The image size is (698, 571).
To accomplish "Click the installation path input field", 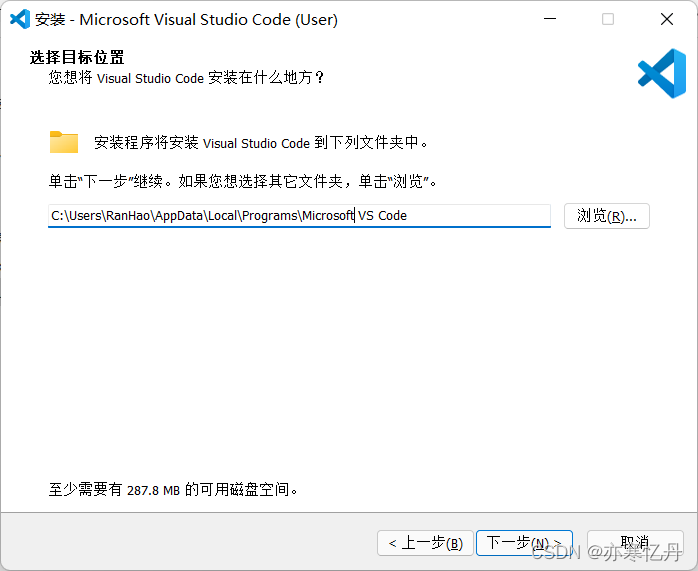I will (299, 216).
